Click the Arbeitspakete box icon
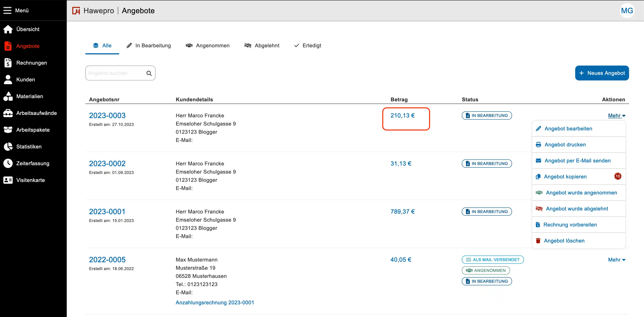Screen dimensions: 644x317 click(8, 130)
